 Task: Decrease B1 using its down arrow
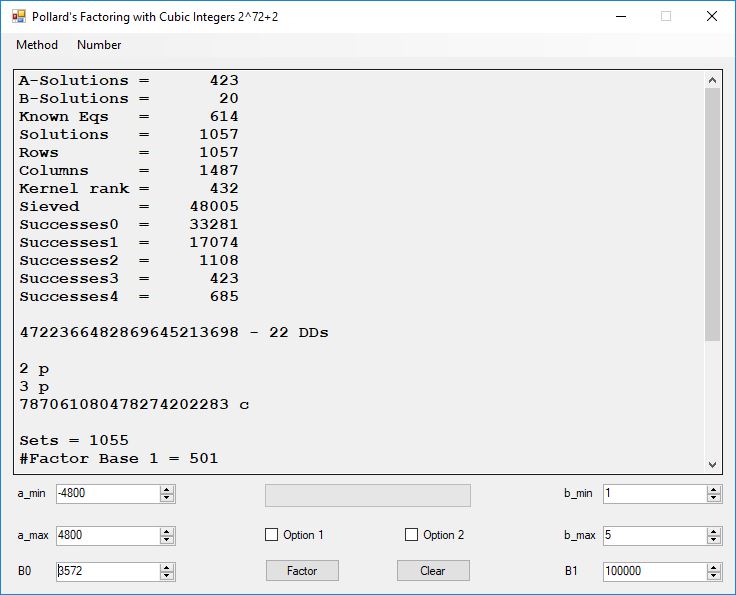(x=714, y=576)
